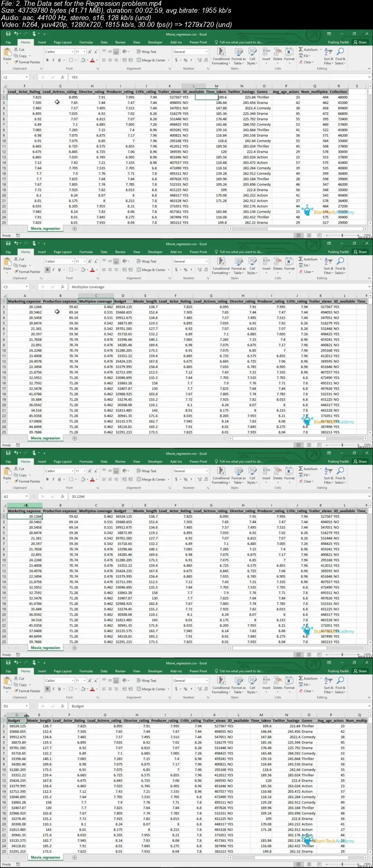Image resolution: width=373 pixels, height=868 pixels.
Task: Open the Insert tab in the C1 window
Action: (x=42, y=252)
